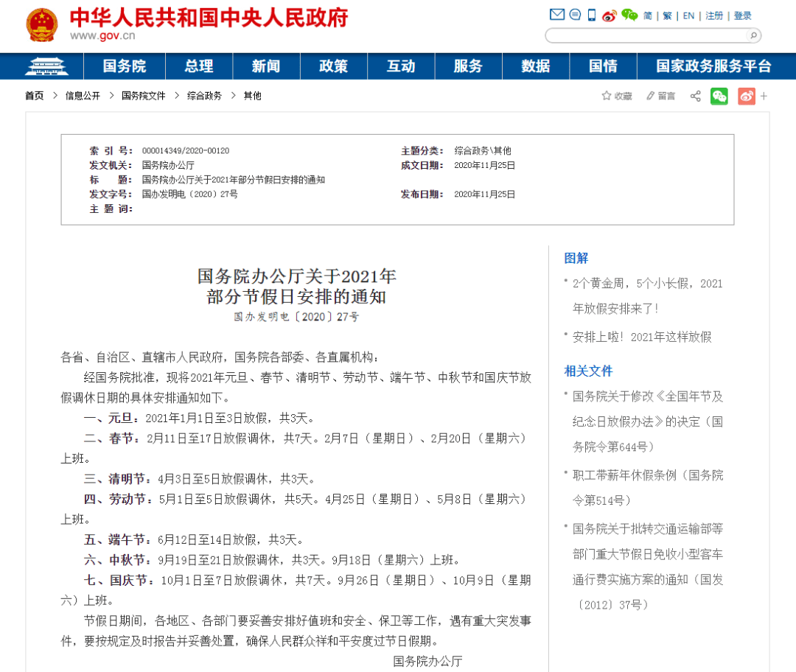Click the 登录 login link
796x672 pixels.
pyautogui.click(x=741, y=15)
